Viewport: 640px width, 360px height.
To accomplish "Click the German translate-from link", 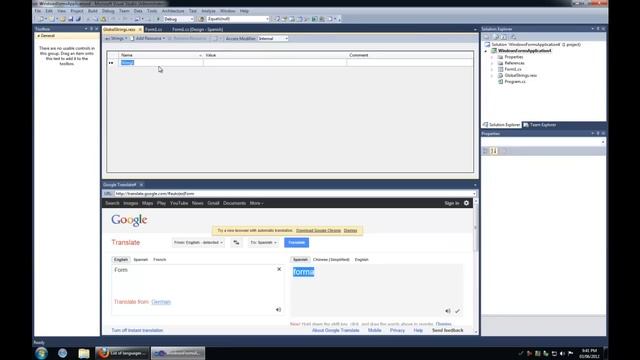I will coord(161,302).
